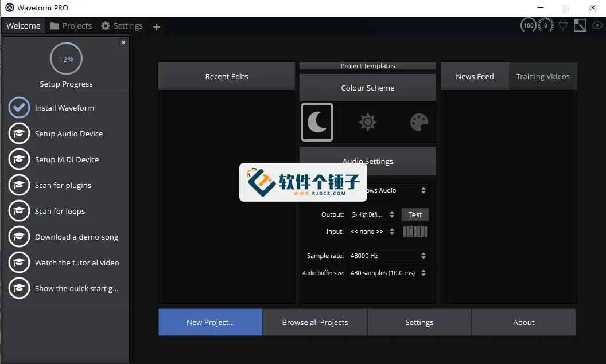Select the light sun colour scheme
This screenshot has height=364, width=606.
tap(367, 122)
